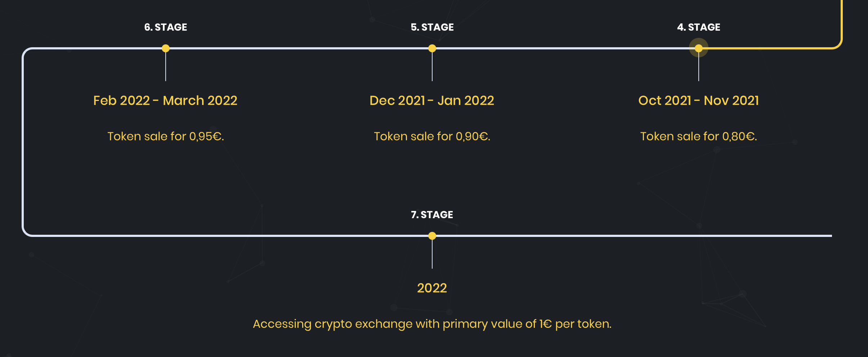Screen dimensions: 868x357
Task: Click the yellow dot for stage 6
Action: [166, 48]
